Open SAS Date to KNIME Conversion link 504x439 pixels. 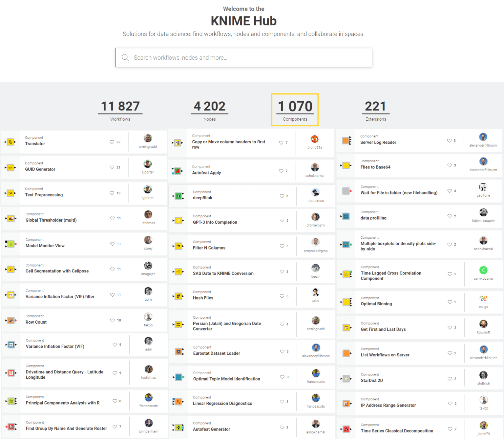point(223,273)
